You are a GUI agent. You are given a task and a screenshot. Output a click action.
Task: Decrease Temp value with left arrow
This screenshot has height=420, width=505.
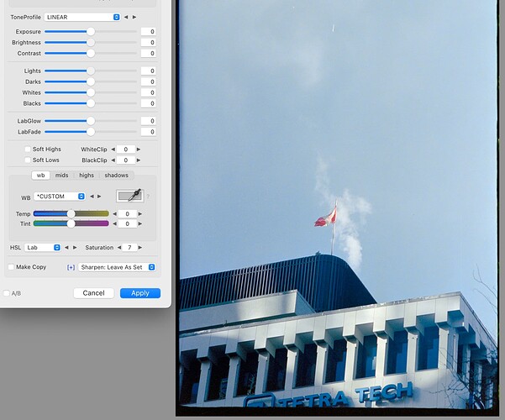pos(114,214)
